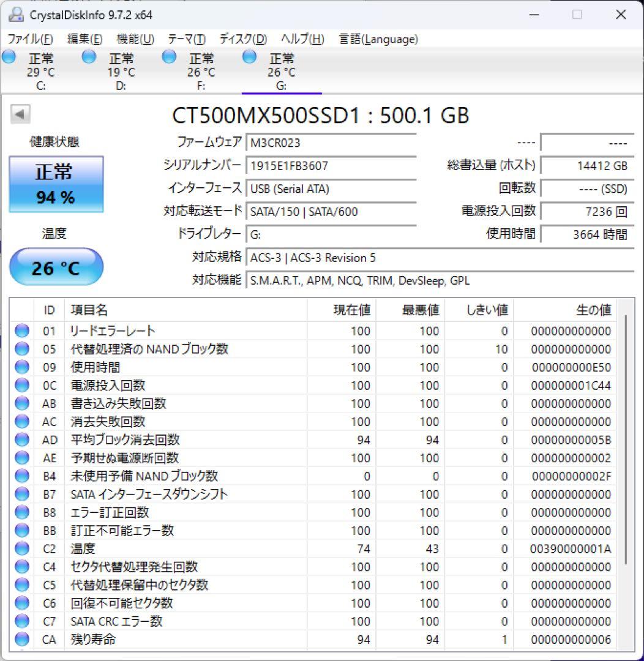Click the 正常 94% health status panel
The width and height of the screenshot is (644, 661).
pyautogui.click(x=56, y=184)
